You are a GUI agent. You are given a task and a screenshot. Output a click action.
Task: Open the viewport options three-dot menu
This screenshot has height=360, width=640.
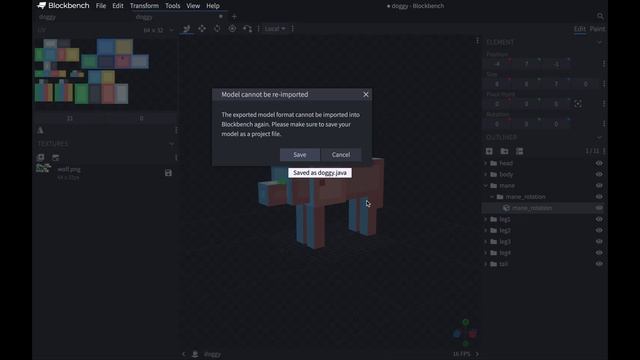[477, 41]
